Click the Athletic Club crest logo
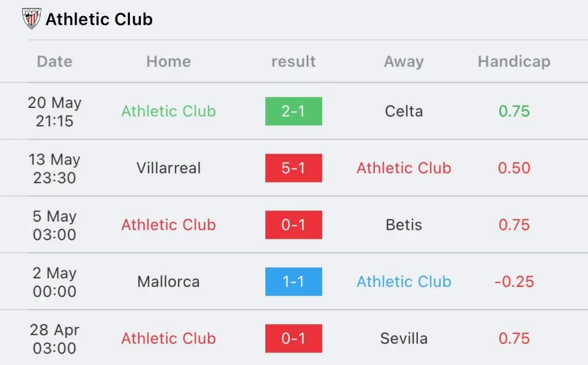Viewport: 588px width, 365px height. pyautogui.click(x=31, y=19)
